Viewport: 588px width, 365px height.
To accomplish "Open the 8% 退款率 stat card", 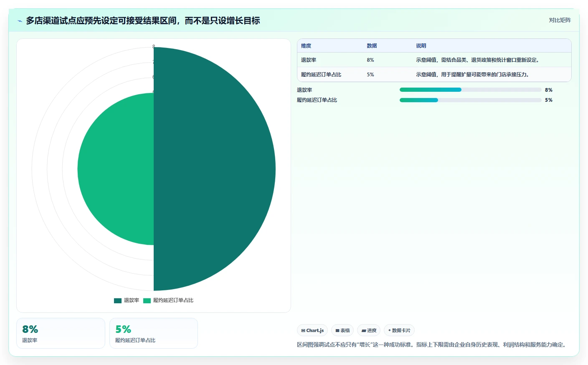I will click(61, 333).
